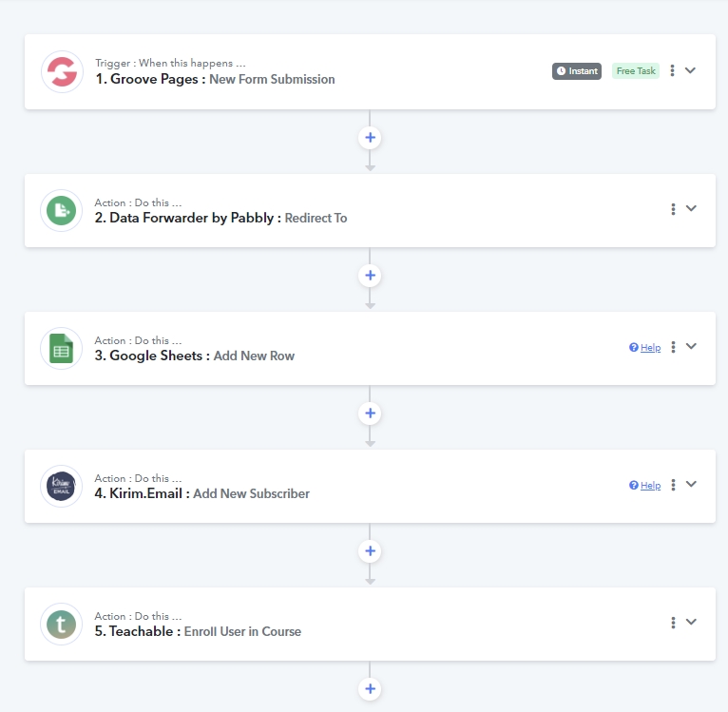Click 'Action : Do this ...' label above Data Forwarder

point(138,203)
